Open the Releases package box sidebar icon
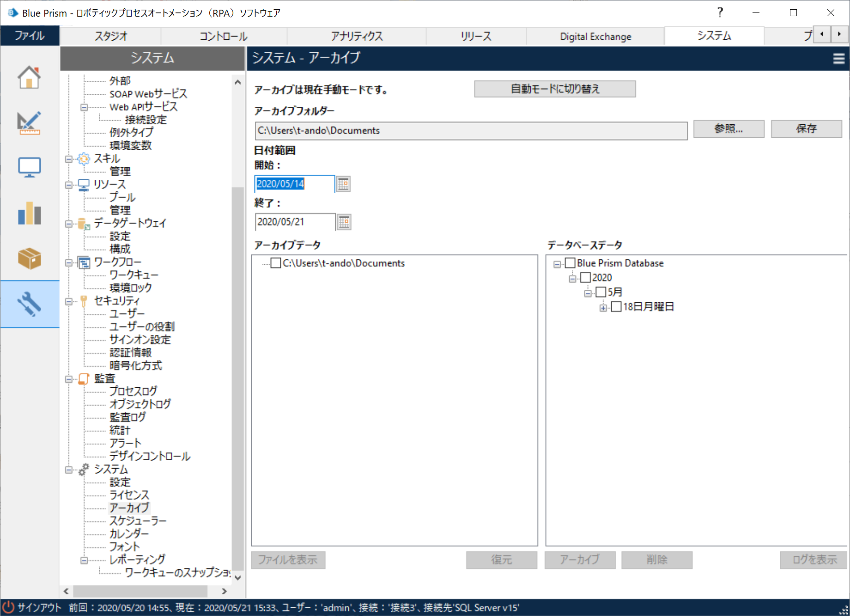Screen dimensions: 850x616 [x=29, y=258]
